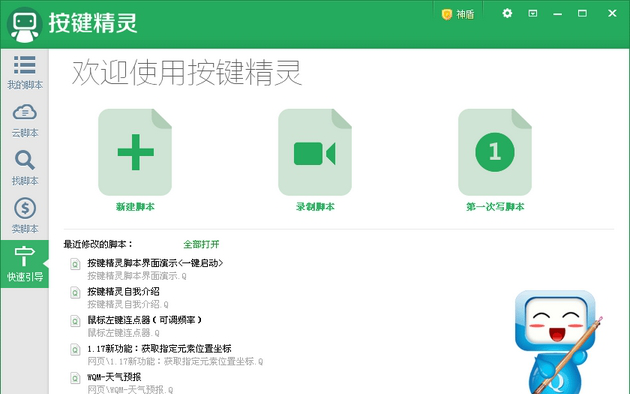Open script 1.17新功能：获取指定元素位置坐标

[x=159, y=349]
